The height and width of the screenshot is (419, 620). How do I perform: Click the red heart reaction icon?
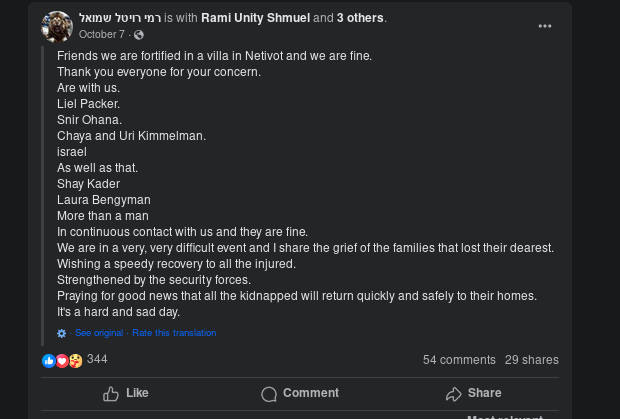62,360
